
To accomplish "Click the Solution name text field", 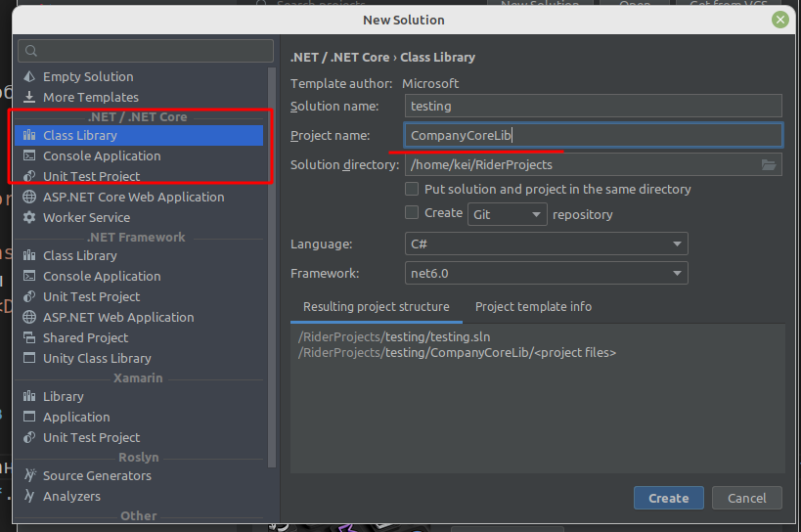I will (593, 106).
